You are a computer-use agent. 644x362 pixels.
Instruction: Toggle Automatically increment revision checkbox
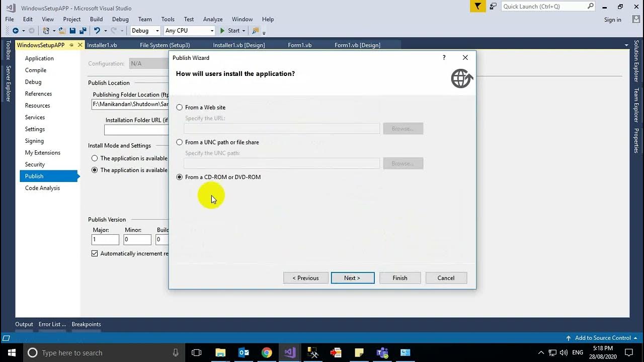(x=95, y=253)
